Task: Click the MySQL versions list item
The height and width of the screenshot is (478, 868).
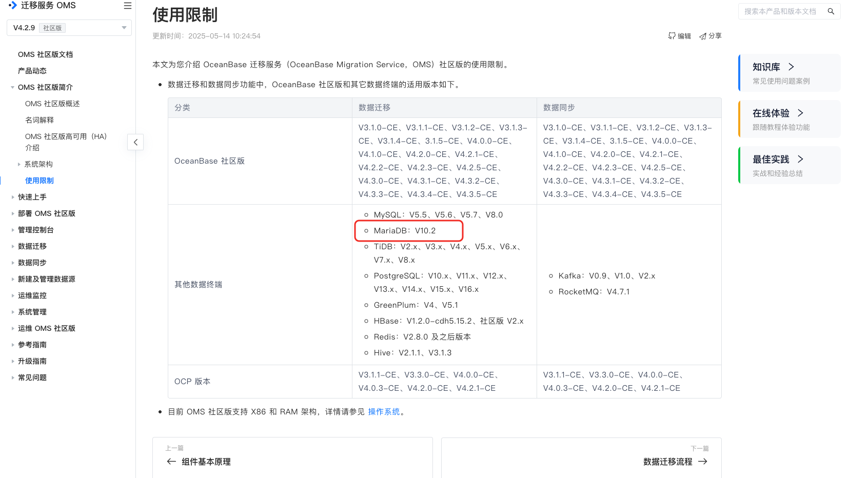Action: point(438,215)
